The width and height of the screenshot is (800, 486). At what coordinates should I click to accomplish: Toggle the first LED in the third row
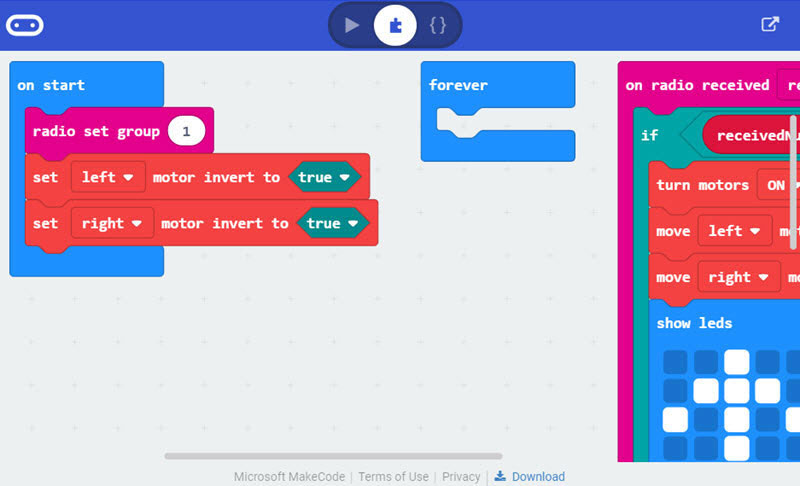click(675, 419)
